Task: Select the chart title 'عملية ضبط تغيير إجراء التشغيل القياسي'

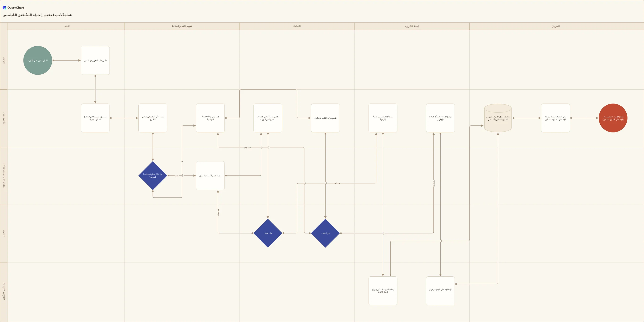Action: pyautogui.click(x=37, y=15)
